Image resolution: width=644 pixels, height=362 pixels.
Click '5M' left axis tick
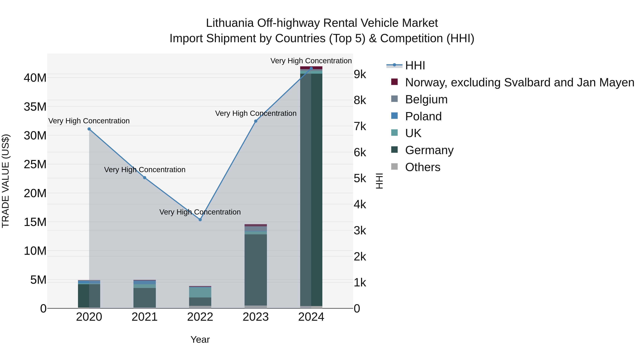click(38, 280)
